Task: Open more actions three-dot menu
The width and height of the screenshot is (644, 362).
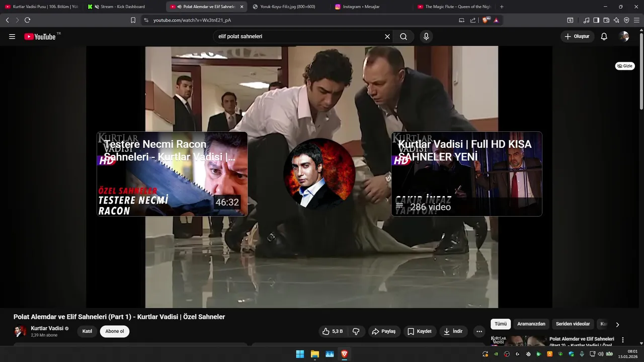Action: [479, 331]
